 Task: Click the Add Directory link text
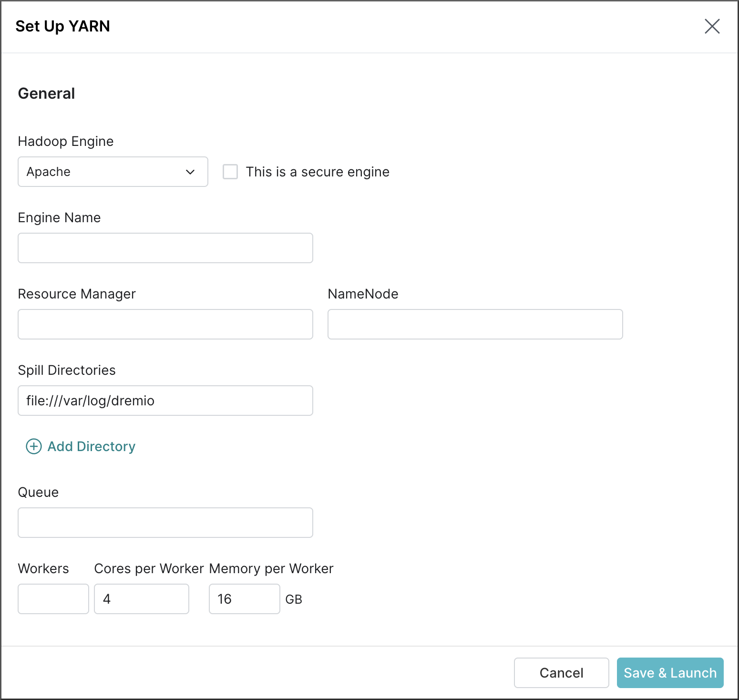pos(92,446)
